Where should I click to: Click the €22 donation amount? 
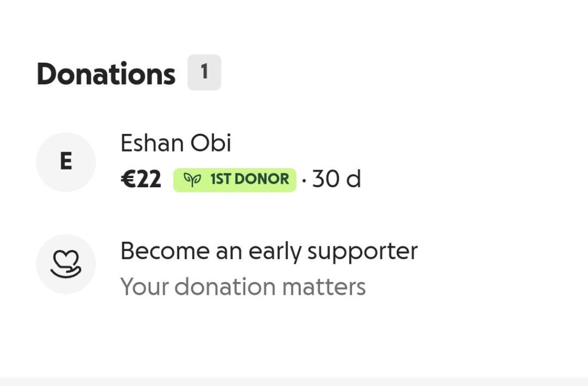[141, 180]
